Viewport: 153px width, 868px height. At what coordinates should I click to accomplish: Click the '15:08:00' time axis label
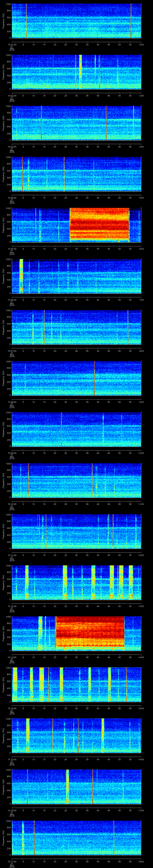click(12, 402)
